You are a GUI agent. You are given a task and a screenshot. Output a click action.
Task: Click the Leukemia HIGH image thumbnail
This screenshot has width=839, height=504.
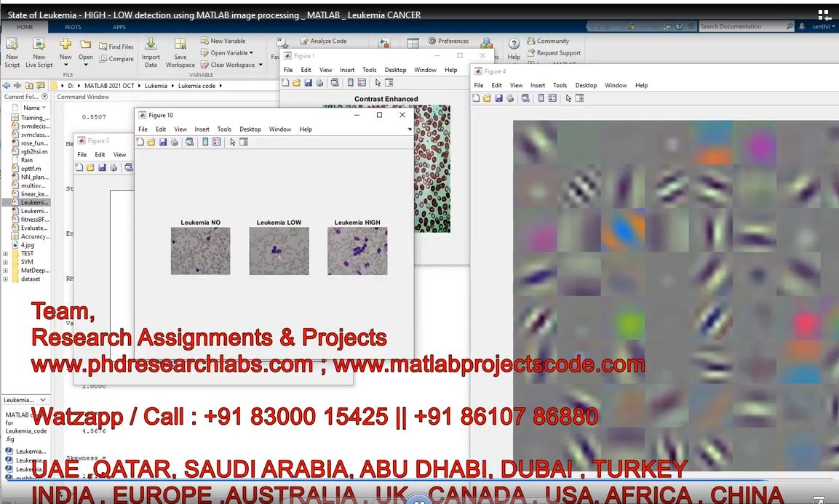click(357, 251)
